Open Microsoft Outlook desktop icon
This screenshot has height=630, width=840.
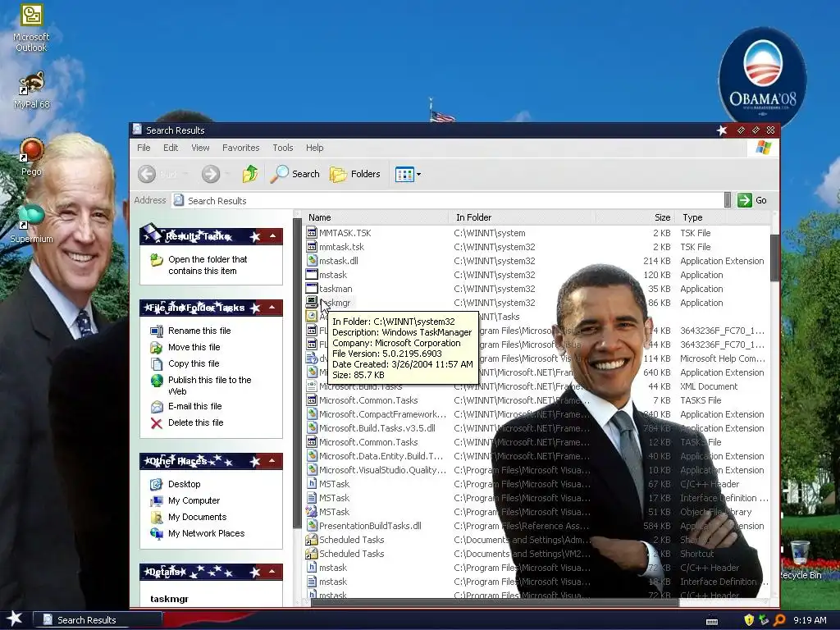[31, 28]
